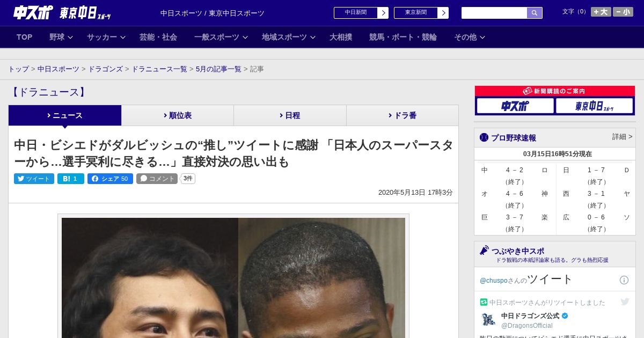This screenshot has width=644, height=338.
Task: Click ドラゴンズ breadcrumb link
Action: (106, 69)
